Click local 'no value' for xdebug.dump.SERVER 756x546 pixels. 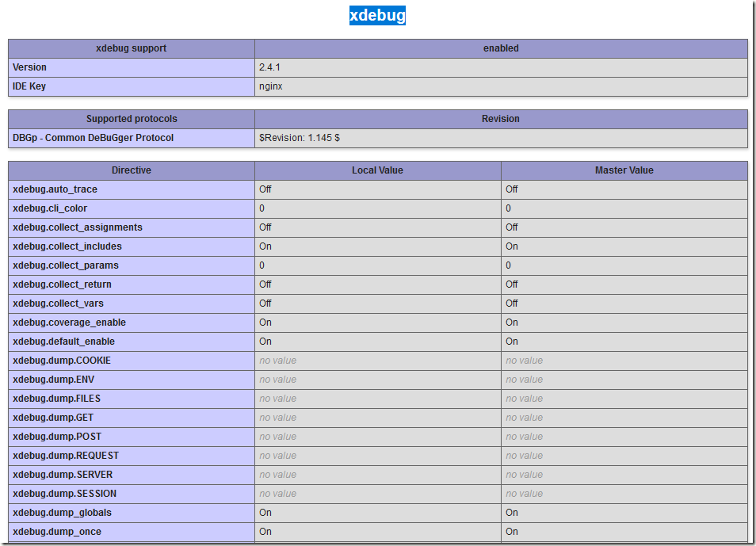point(277,475)
